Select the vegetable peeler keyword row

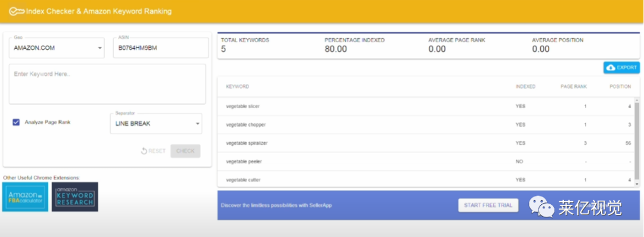pyautogui.click(x=426, y=161)
